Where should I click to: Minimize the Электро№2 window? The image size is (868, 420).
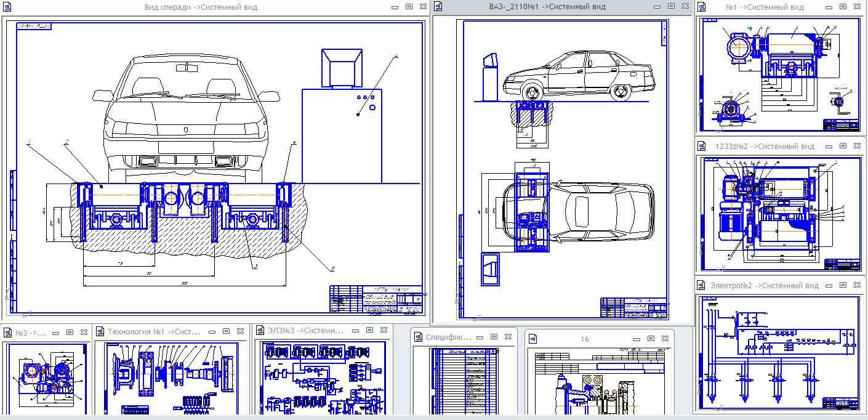[829, 285]
